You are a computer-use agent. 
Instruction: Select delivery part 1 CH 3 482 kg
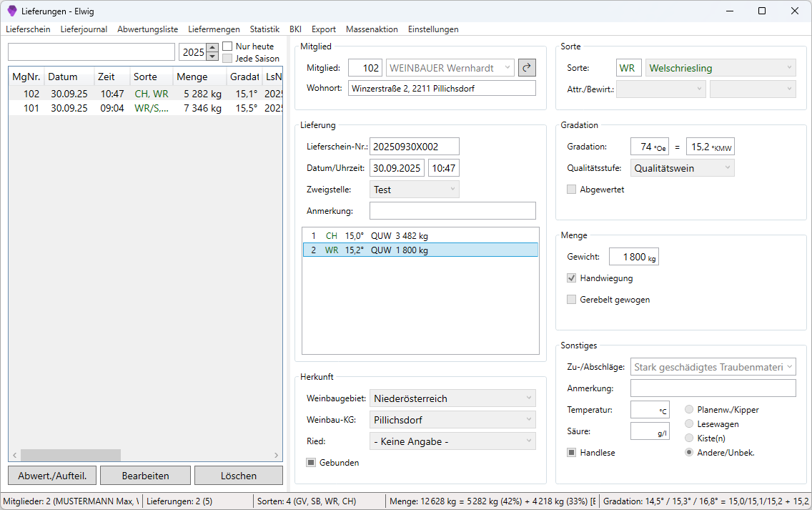click(420, 235)
